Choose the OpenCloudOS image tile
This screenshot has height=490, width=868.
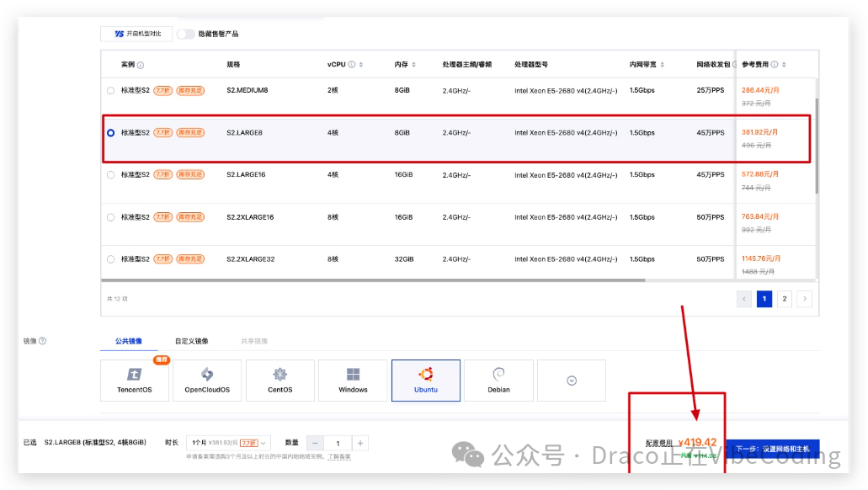(x=206, y=380)
